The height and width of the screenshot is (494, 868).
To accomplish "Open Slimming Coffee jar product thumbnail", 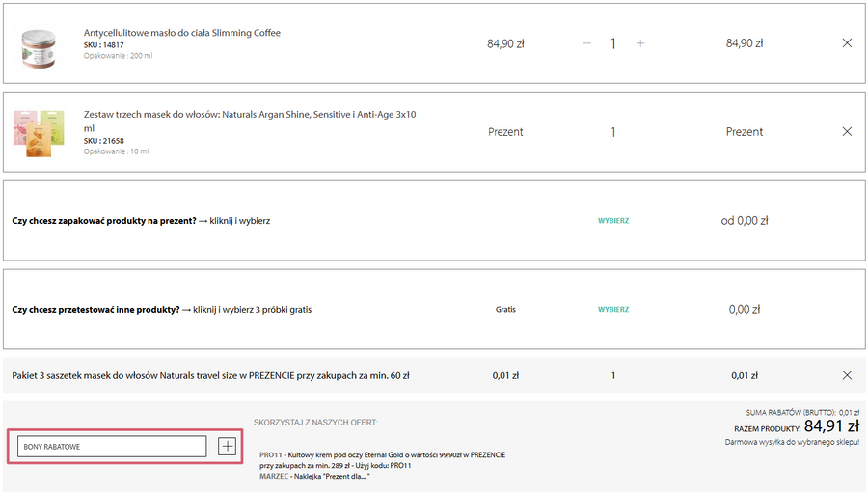I will click(x=40, y=44).
